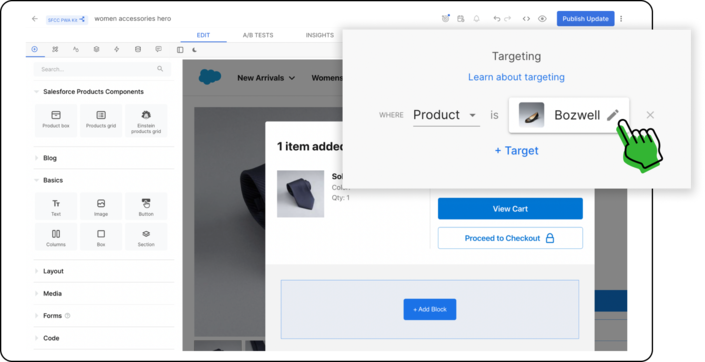Switch to the A/B TESTS tab
Image resolution: width=705 pixels, height=362 pixels.
[x=258, y=35]
